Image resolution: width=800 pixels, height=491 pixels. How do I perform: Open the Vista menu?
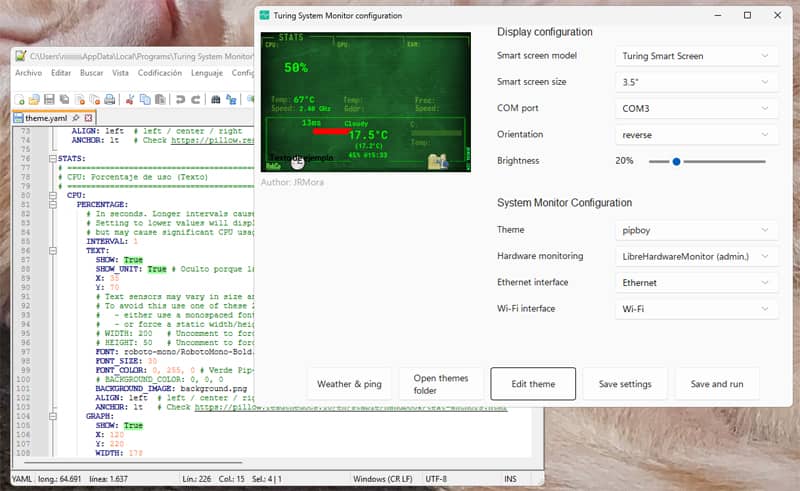click(120, 73)
